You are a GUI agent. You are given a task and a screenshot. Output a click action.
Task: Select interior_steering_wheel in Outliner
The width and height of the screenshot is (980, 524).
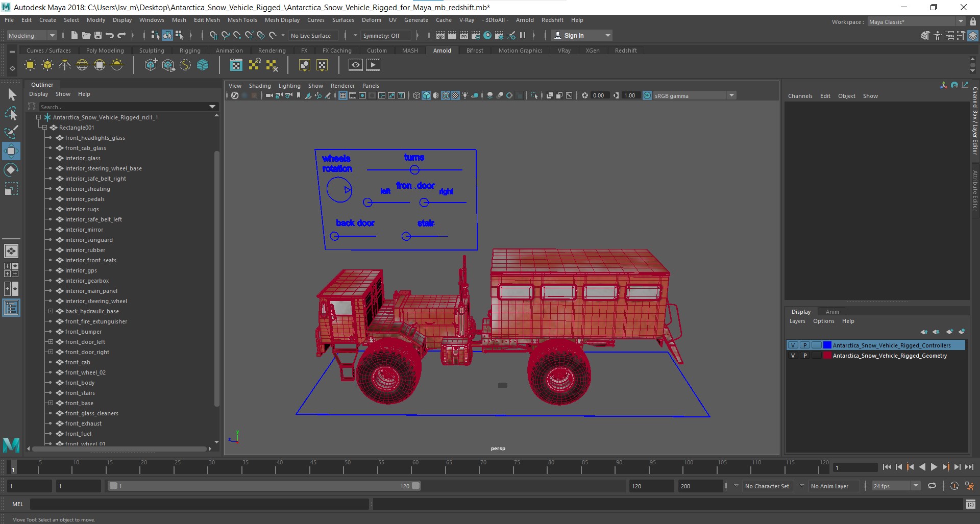click(96, 301)
